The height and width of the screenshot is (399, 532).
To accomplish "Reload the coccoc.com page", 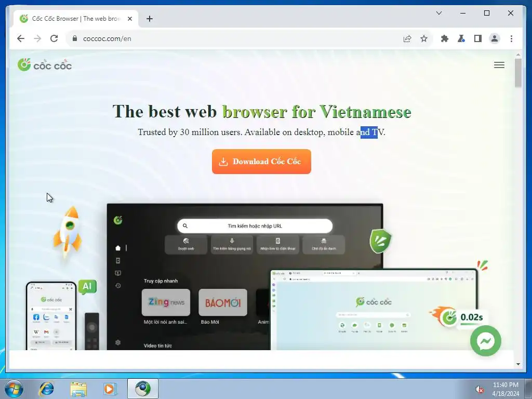I will 54,38.
